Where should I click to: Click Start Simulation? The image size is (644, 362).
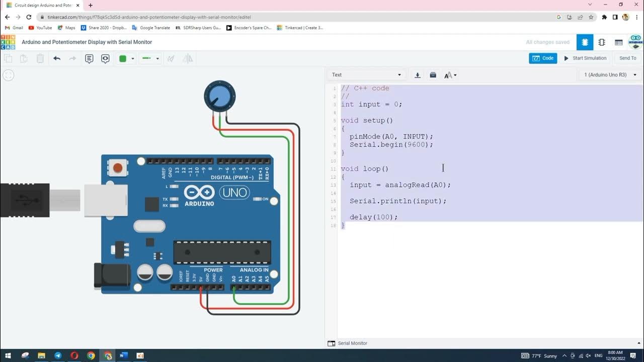point(585,58)
